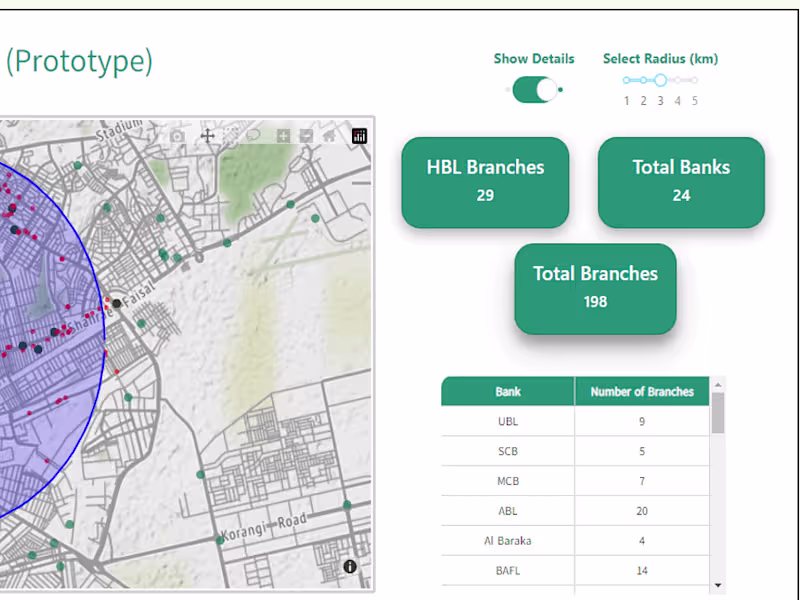Click the camera download-plot icon on the map
Screen dimensions: 800x600
pyautogui.click(x=177, y=136)
